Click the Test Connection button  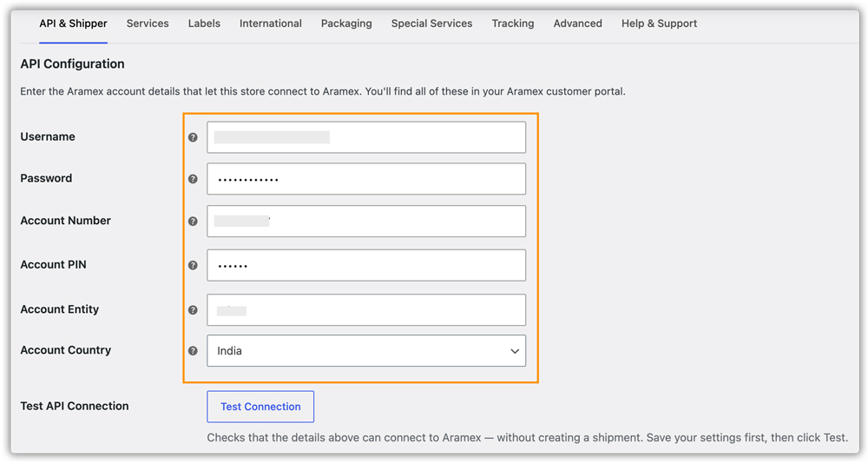260,407
